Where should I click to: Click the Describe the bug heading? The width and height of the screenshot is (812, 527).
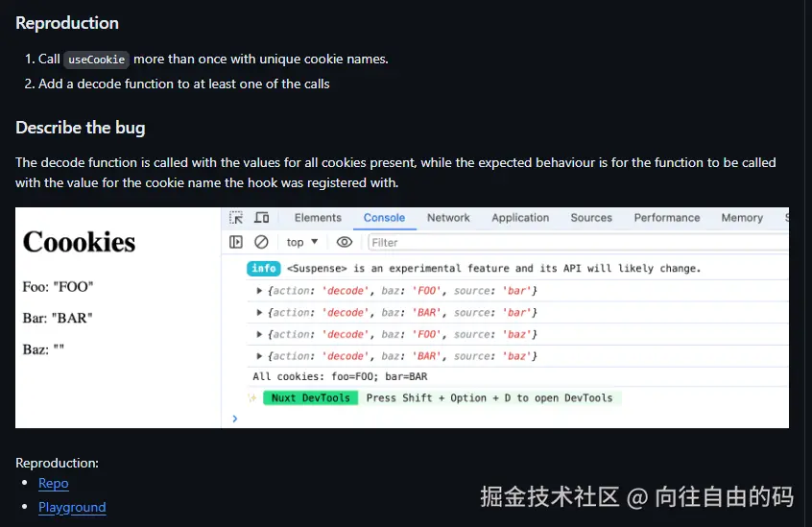click(x=81, y=128)
